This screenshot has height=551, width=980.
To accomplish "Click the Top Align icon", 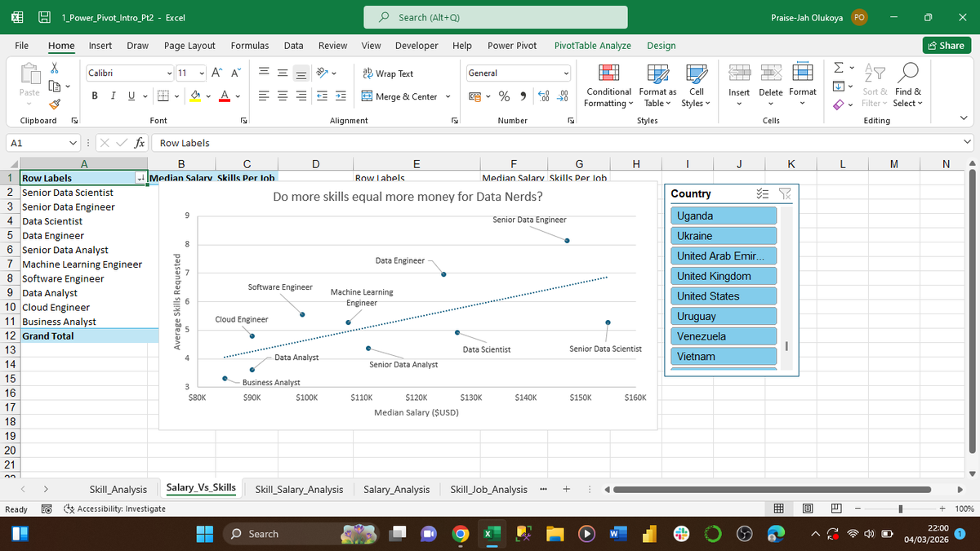I will (x=265, y=73).
